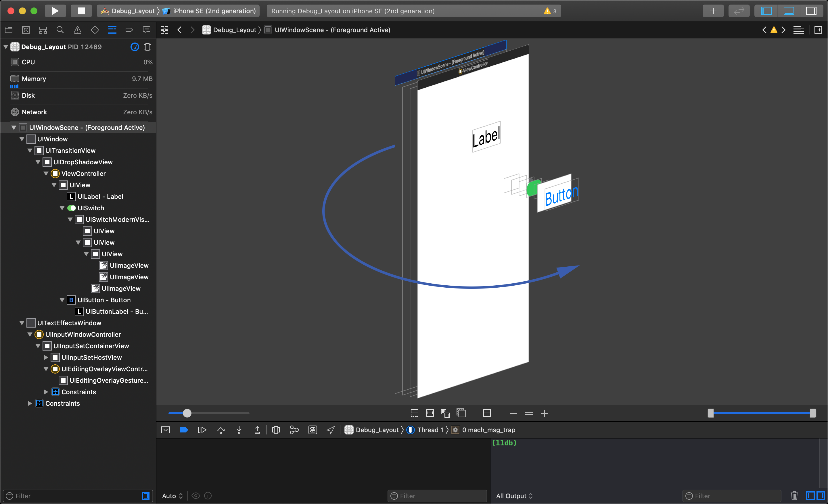This screenshot has height=504, width=828.
Task: Open the Source Control navigator
Action: click(26, 30)
